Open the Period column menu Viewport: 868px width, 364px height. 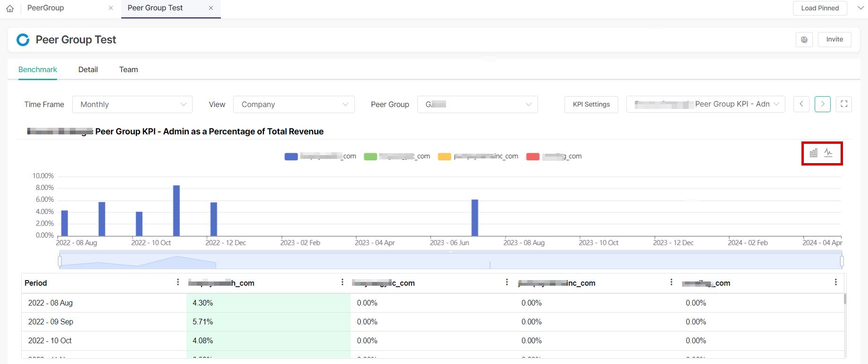[178, 282]
